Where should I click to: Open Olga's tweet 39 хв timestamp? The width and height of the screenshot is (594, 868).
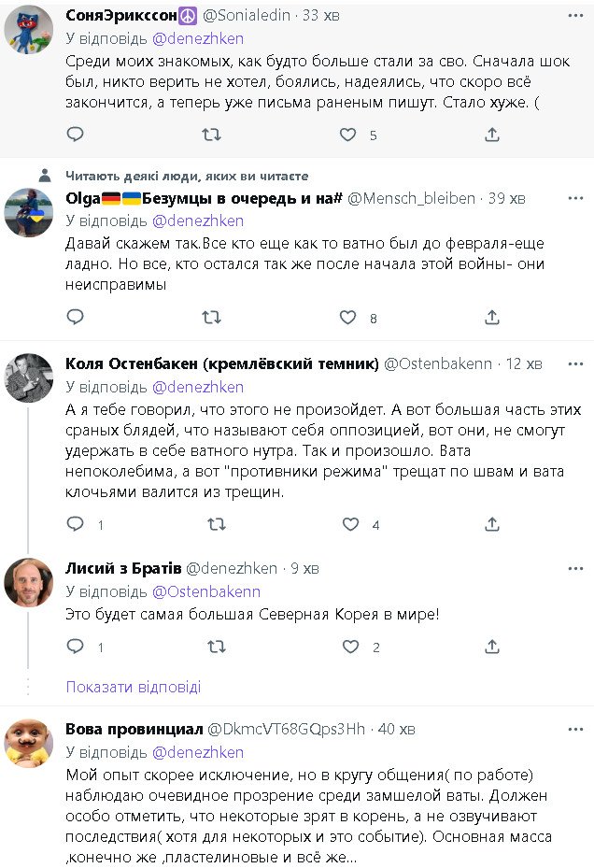[507, 198]
